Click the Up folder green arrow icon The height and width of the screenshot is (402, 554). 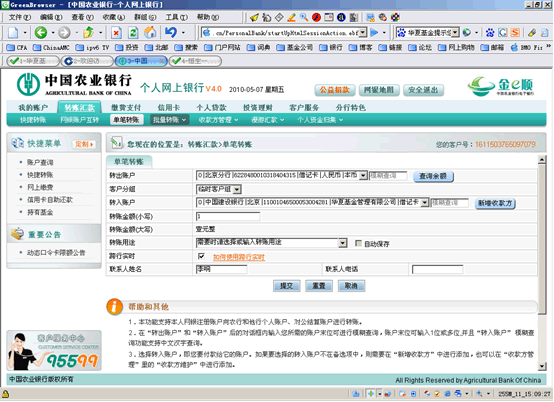pos(88,33)
